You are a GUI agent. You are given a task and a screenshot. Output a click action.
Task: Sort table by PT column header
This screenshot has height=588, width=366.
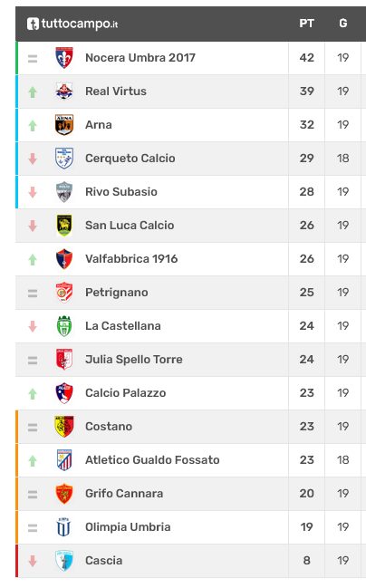tap(306, 24)
